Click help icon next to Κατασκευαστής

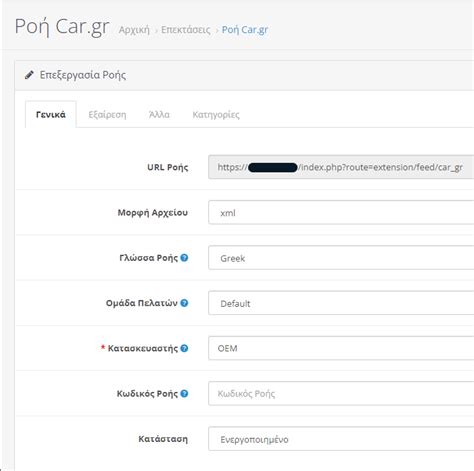click(x=184, y=348)
